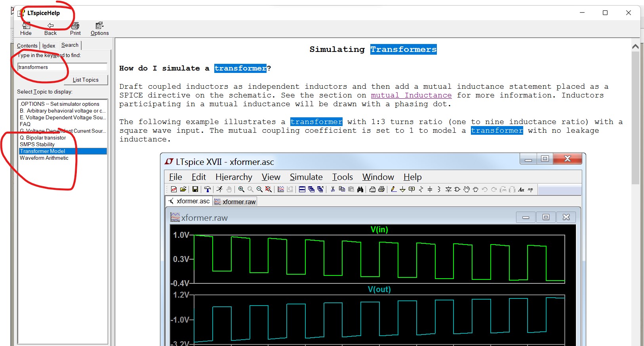The height and width of the screenshot is (346, 644).
Task: Click the help page scroll-up arrow
Action: coord(635,46)
